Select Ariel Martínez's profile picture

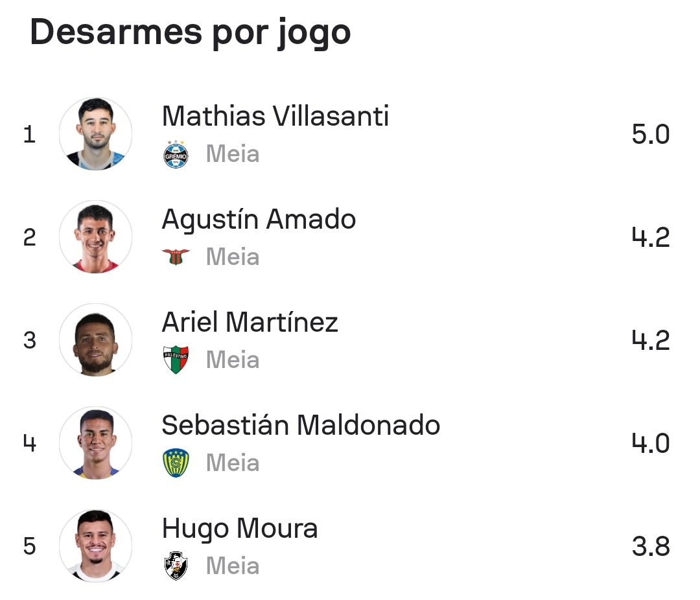[x=96, y=340]
